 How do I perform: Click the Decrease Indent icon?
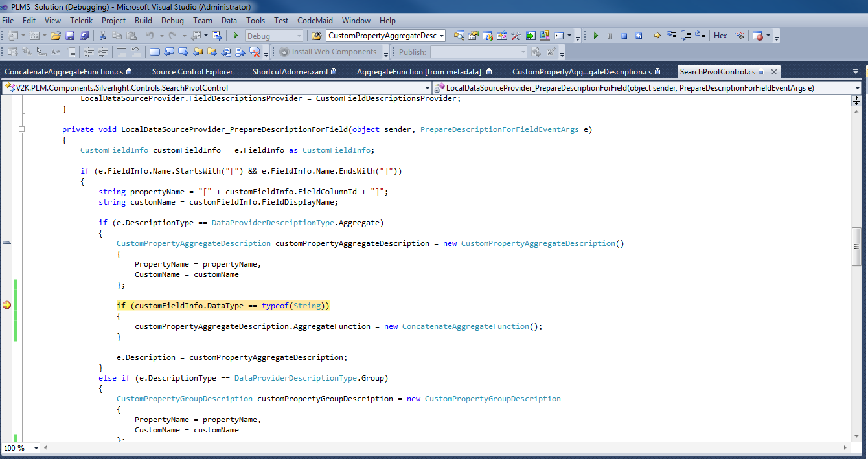pos(88,52)
